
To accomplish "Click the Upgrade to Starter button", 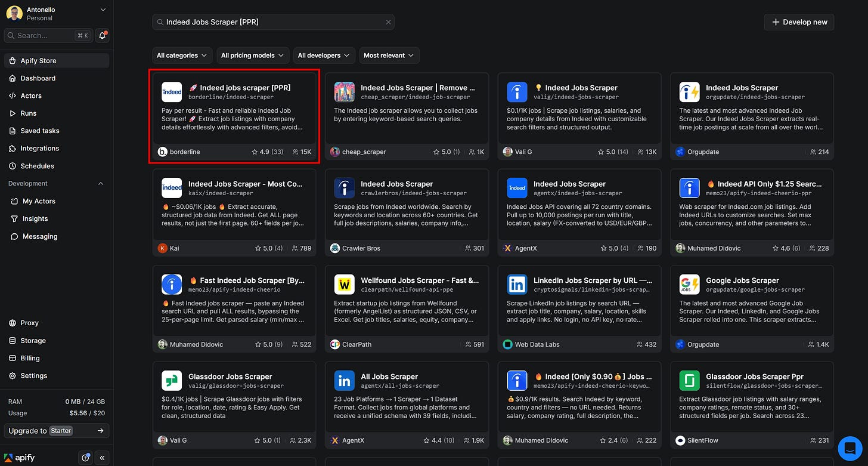I will point(57,431).
